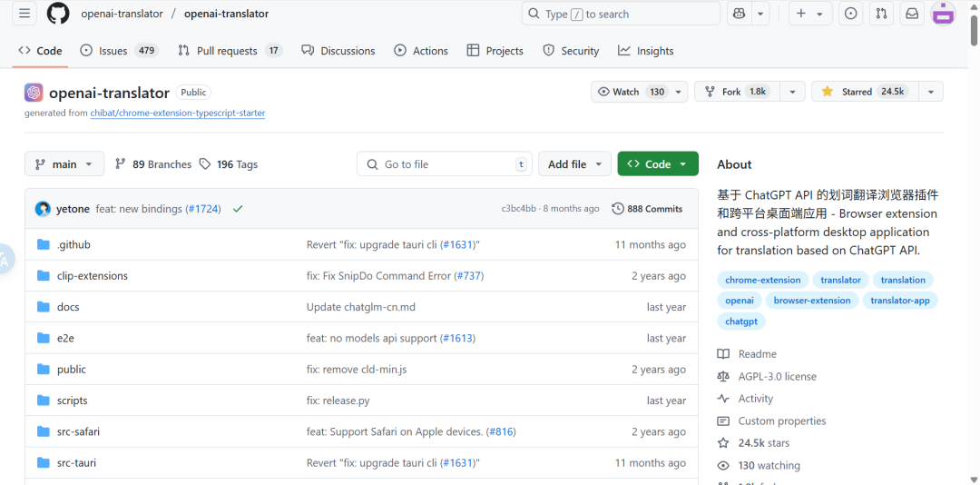Open the Add file dropdown
This screenshot has height=485, width=980.
pos(574,164)
